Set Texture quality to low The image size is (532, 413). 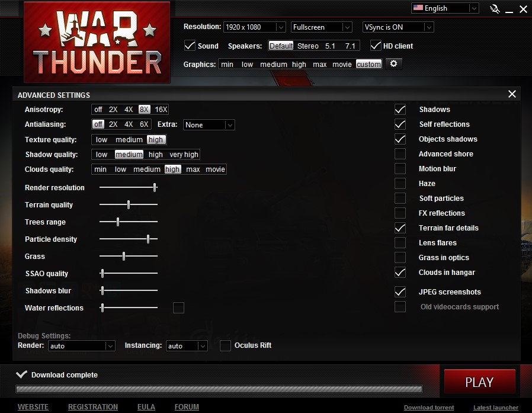point(101,139)
